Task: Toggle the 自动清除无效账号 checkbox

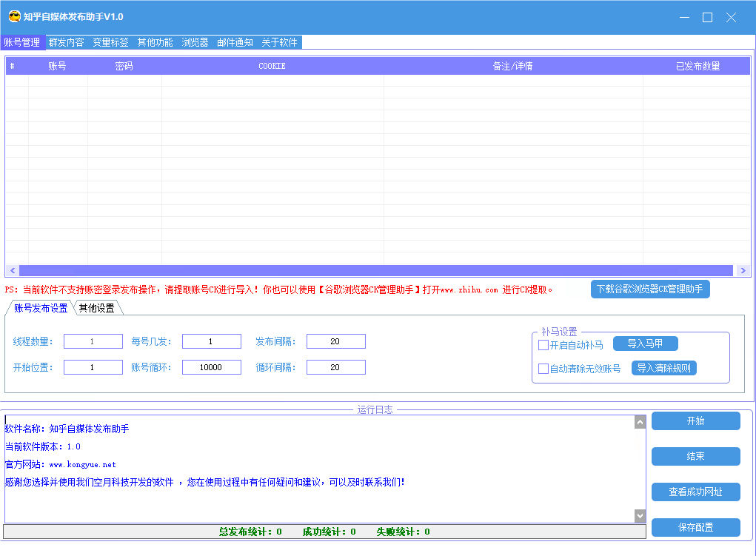Action: tap(543, 369)
